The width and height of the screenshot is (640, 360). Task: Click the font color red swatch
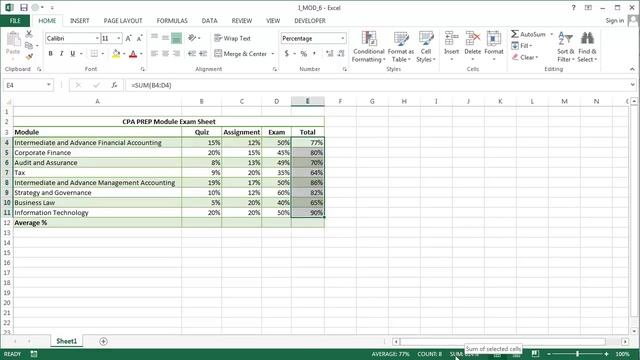(133, 53)
